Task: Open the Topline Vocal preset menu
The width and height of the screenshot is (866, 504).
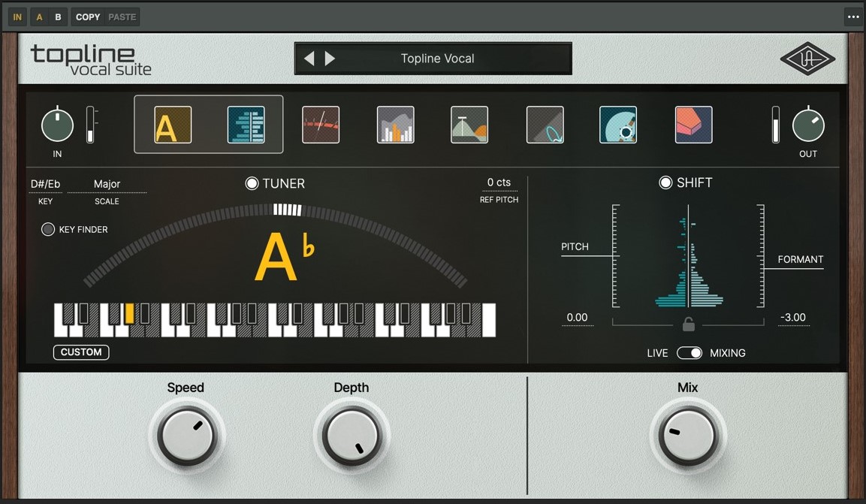Action: [x=438, y=59]
